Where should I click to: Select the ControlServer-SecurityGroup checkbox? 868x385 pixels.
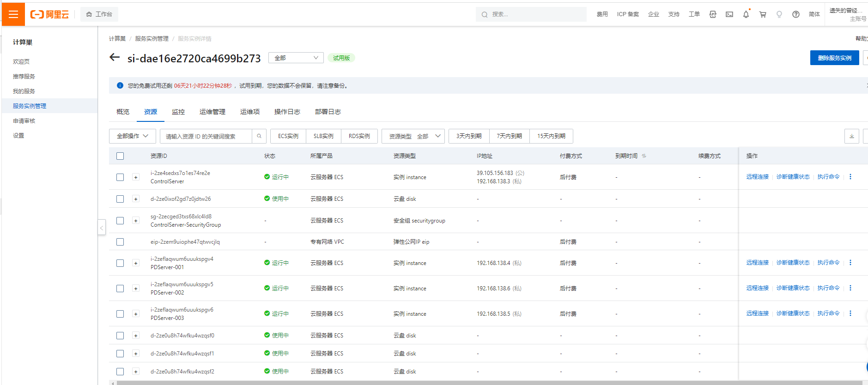[120, 221]
